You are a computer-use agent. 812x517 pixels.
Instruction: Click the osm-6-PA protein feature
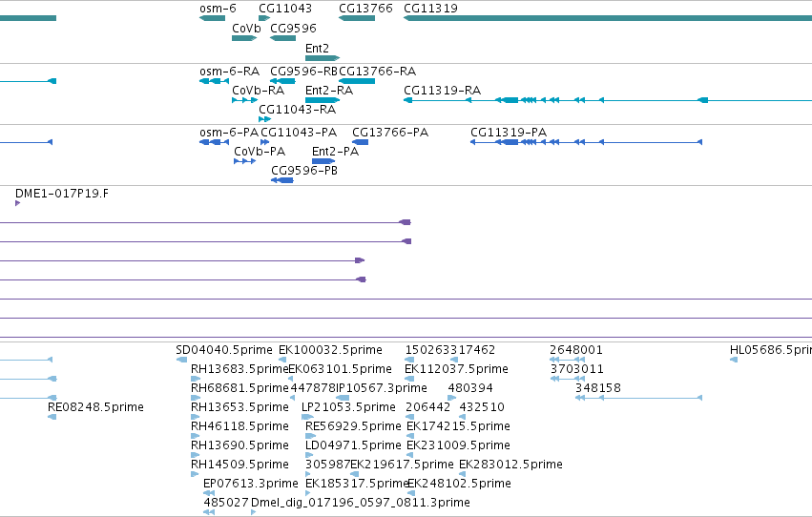(214, 142)
